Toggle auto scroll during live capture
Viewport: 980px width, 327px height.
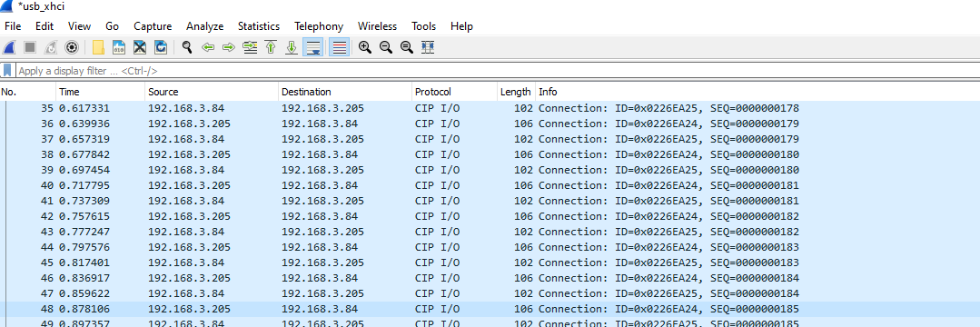click(313, 47)
